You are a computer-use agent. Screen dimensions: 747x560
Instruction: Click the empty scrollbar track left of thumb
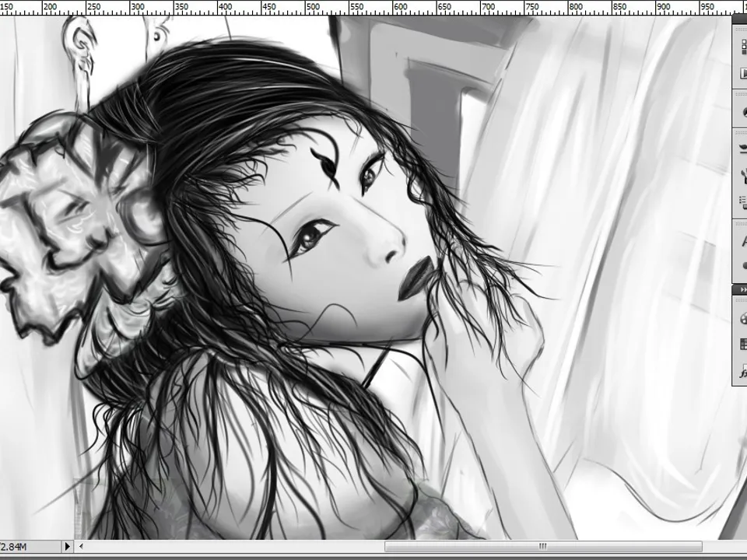tap(233, 547)
